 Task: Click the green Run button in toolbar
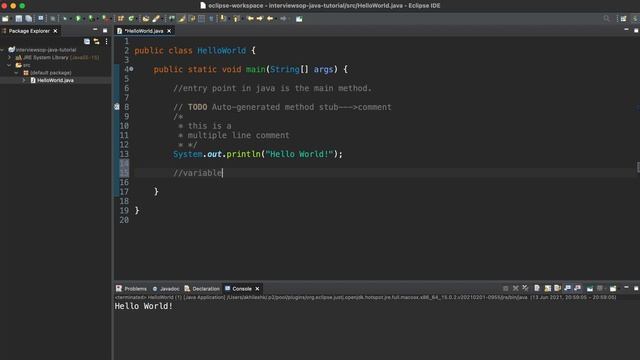pyautogui.click(x=78, y=19)
